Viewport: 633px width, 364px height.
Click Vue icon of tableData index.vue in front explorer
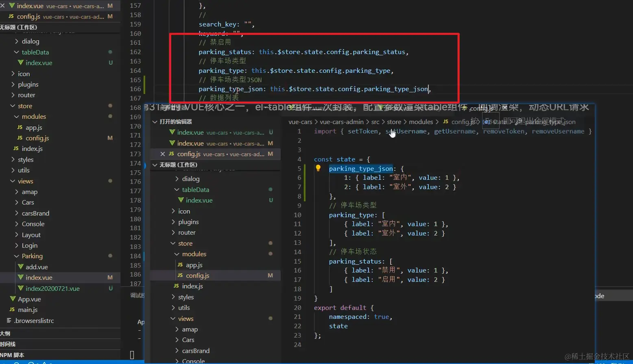click(181, 200)
